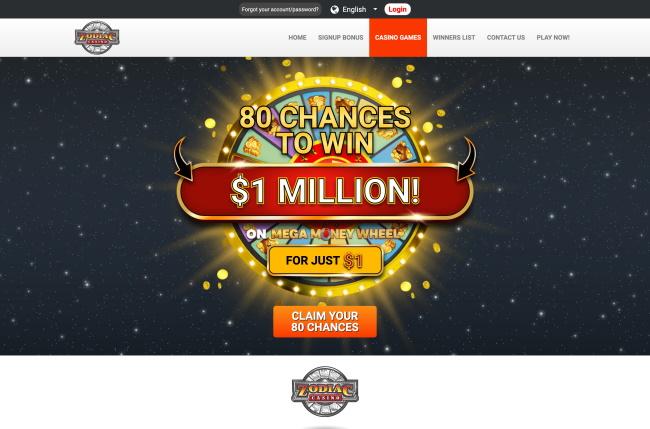Click the right black curved arrow

tap(467, 159)
